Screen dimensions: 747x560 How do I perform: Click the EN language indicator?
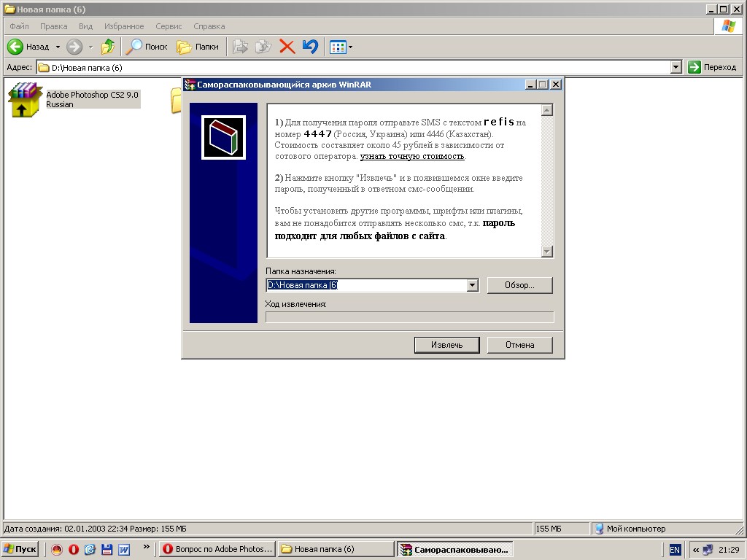click(x=675, y=550)
